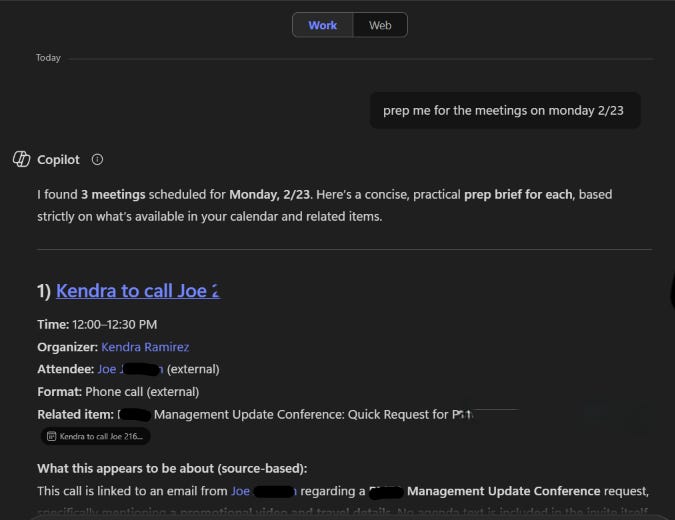
Task: Click the 'What this appears to be about (source-based):' heading
Action: (172, 468)
